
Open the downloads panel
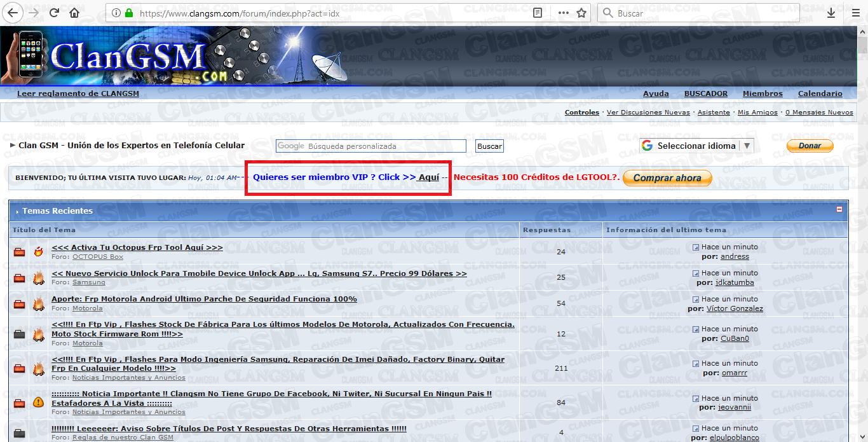click(831, 13)
